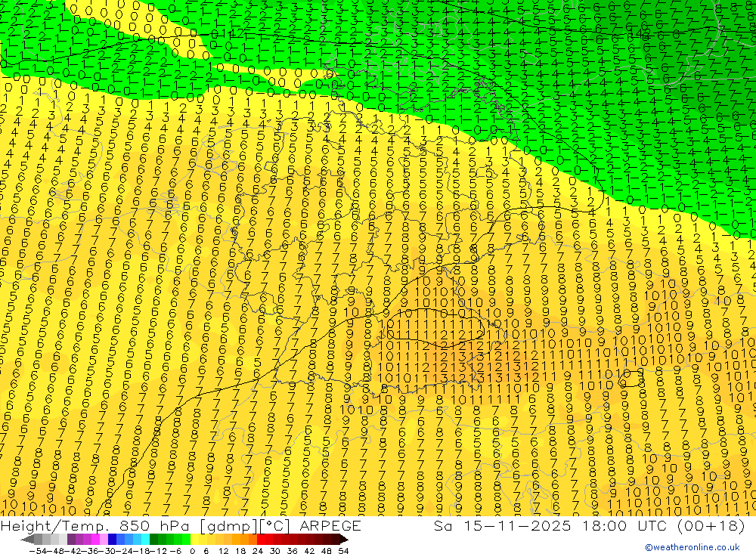Image resolution: width=756 pixels, height=554 pixels.
Task: Click the gray arrow at the legend's cold end
Action: point(27,539)
